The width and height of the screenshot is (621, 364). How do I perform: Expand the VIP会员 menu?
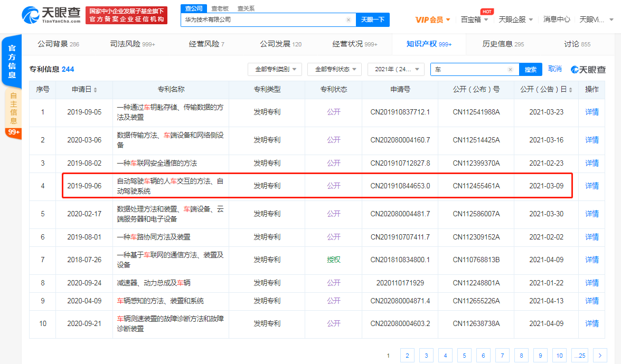[x=433, y=20]
